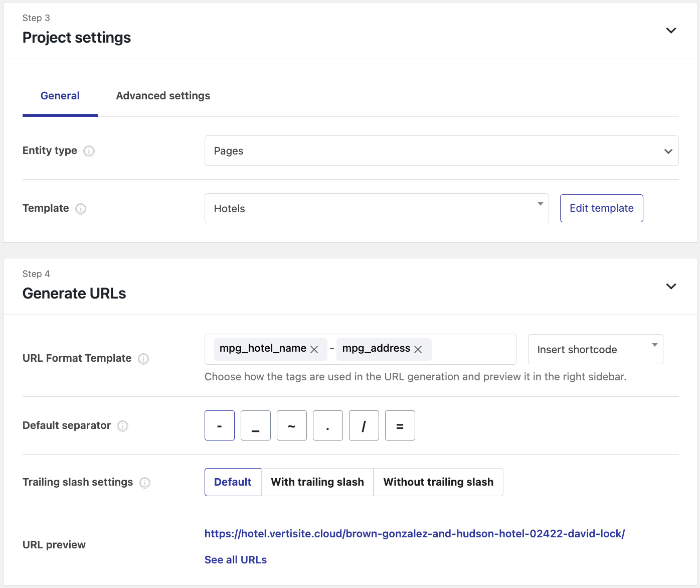Click info icon beside Template label
This screenshot has height=588, width=700.
point(81,209)
